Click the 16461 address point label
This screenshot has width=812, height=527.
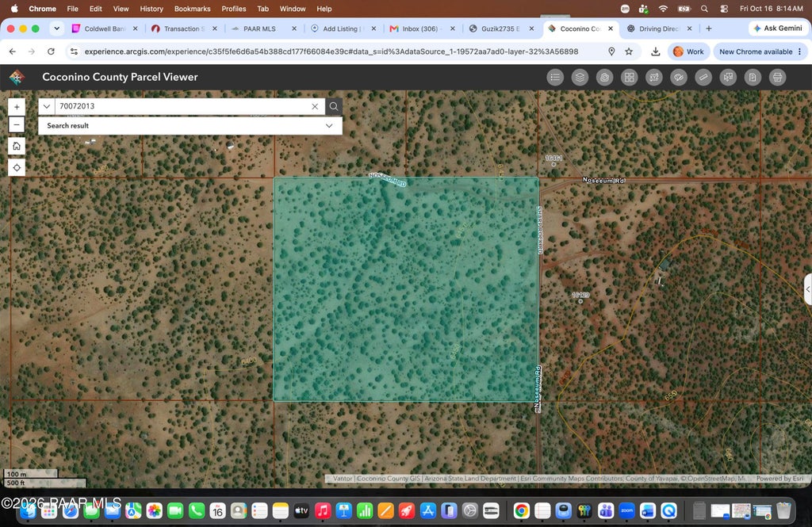point(553,158)
